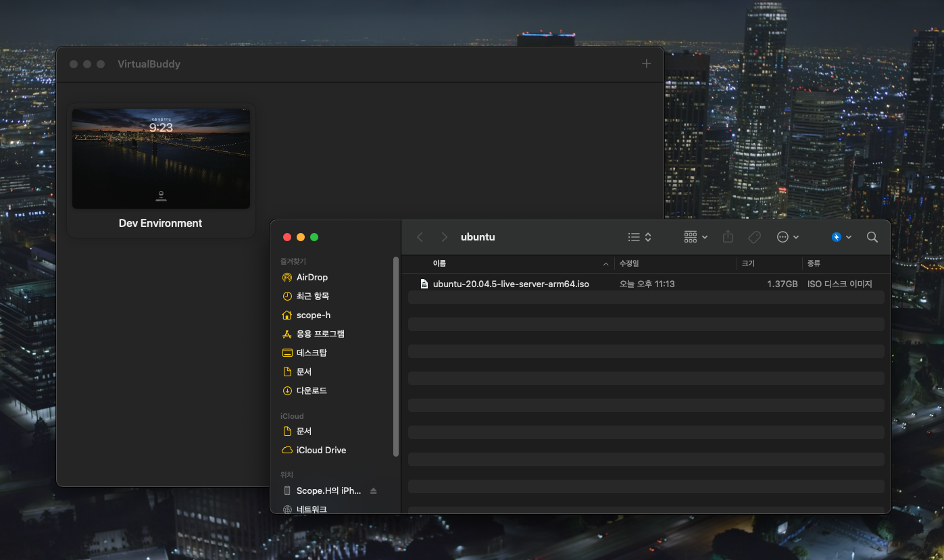Open 문서 under 즐겨찾기 in sidebar

click(304, 372)
